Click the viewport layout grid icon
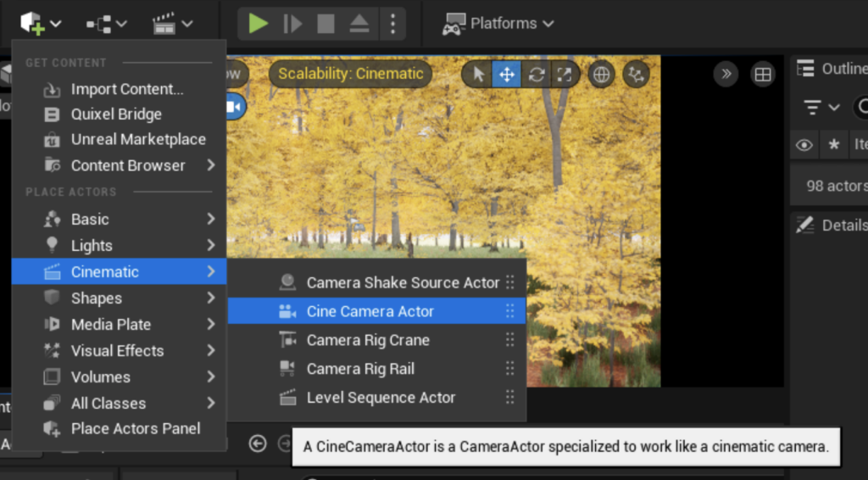The width and height of the screenshot is (868, 480). (763, 75)
